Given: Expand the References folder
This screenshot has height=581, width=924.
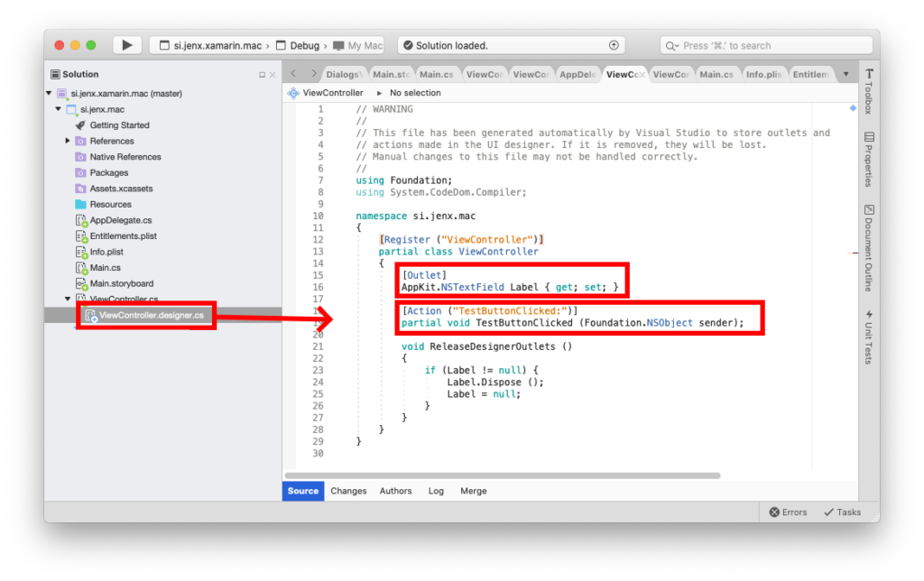Looking at the screenshot, I should (x=68, y=141).
